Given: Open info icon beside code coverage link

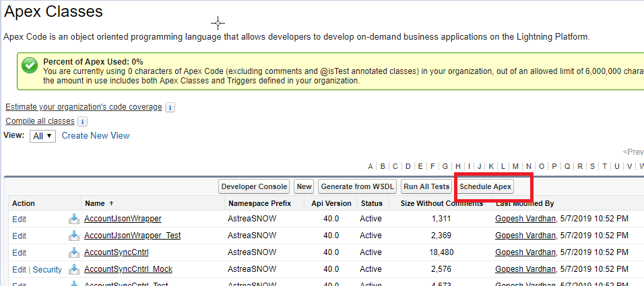Looking at the screenshot, I should [x=170, y=108].
